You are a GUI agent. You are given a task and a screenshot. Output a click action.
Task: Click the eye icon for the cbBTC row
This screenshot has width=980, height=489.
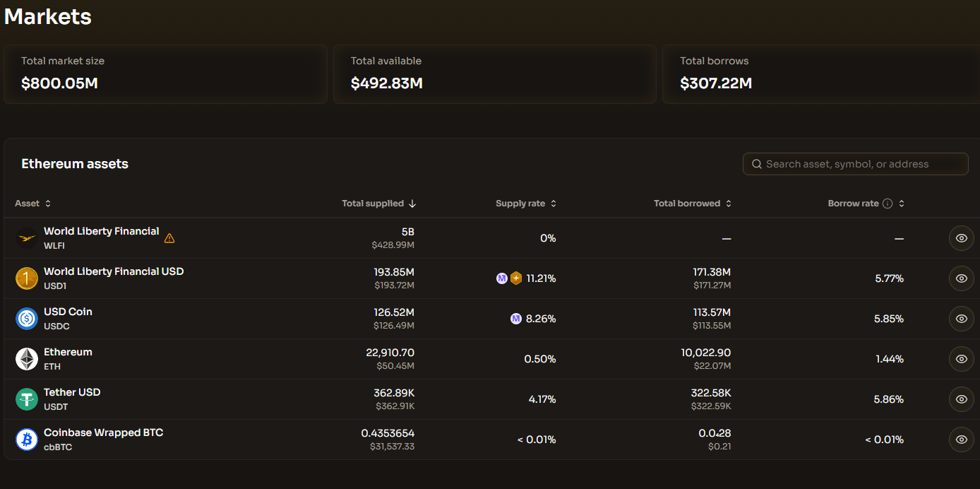(x=961, y=440)
